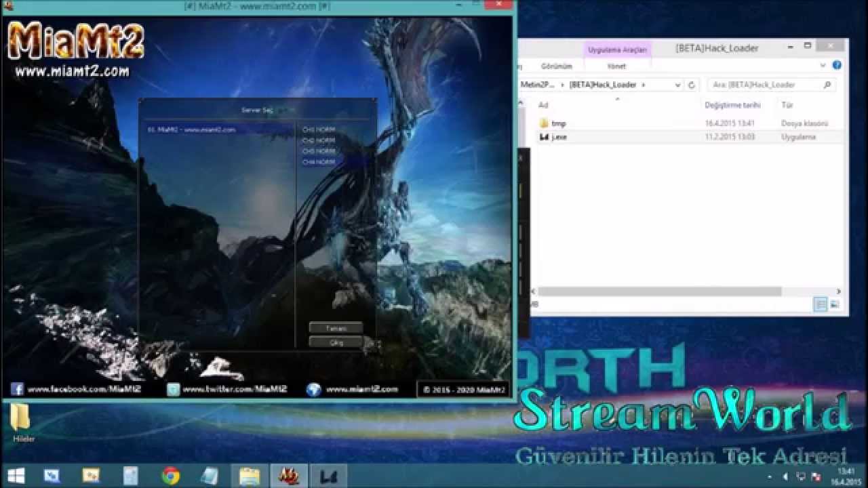Click the Uygulama type cell for j.exe
The image size is (868, 488).
point(798,137)
